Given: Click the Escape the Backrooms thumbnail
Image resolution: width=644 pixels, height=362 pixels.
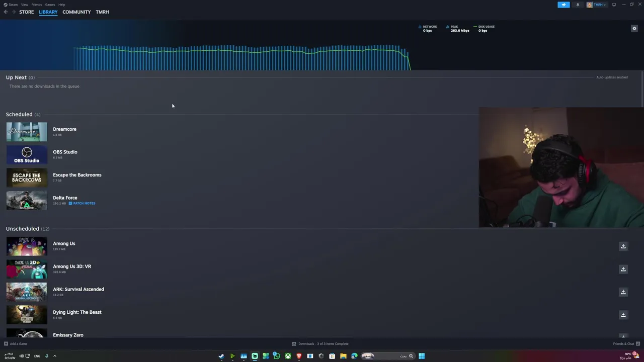Looking at the screenshot, I should [x=27, y=177].
